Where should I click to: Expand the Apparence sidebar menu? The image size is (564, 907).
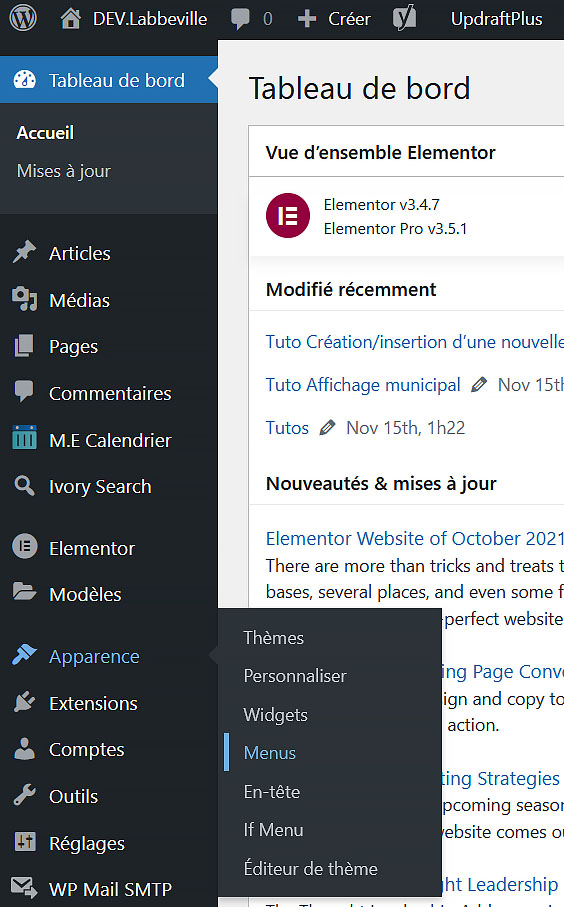coord(94,657)
